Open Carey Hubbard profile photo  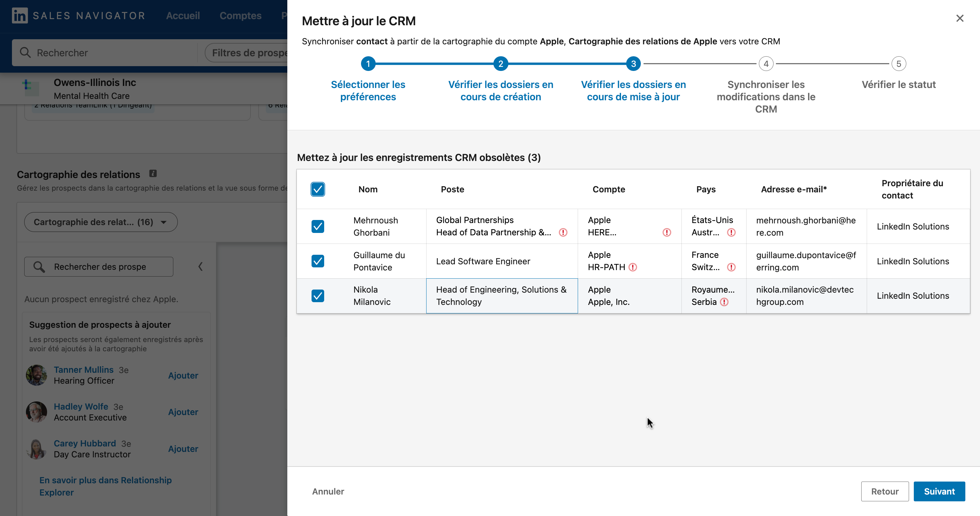pos(37,449)
